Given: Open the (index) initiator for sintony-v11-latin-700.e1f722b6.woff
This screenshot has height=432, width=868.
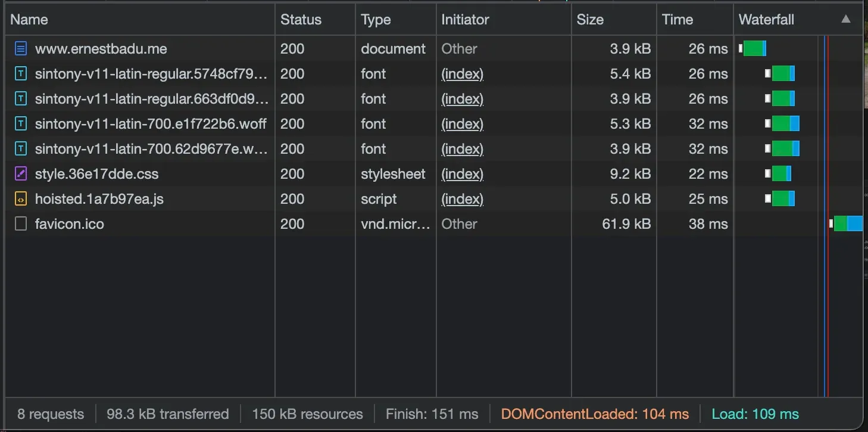Looking at the screenshot, I should pos(462,123).
